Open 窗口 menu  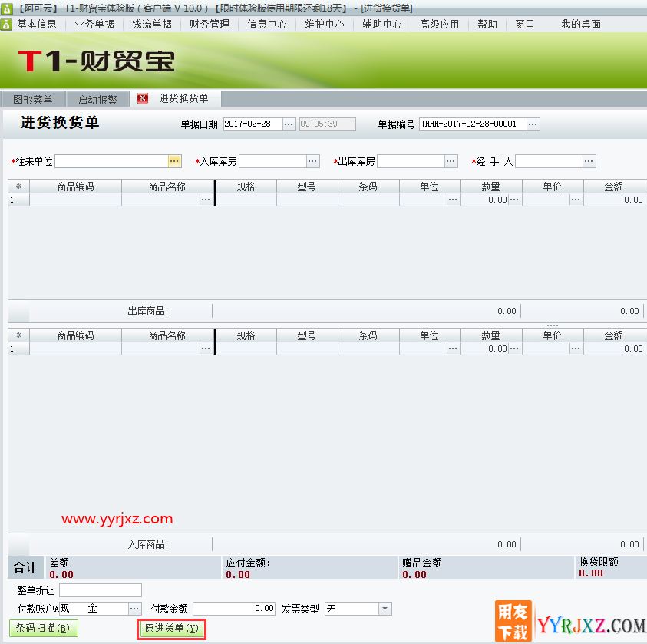(x=525, y=25)
